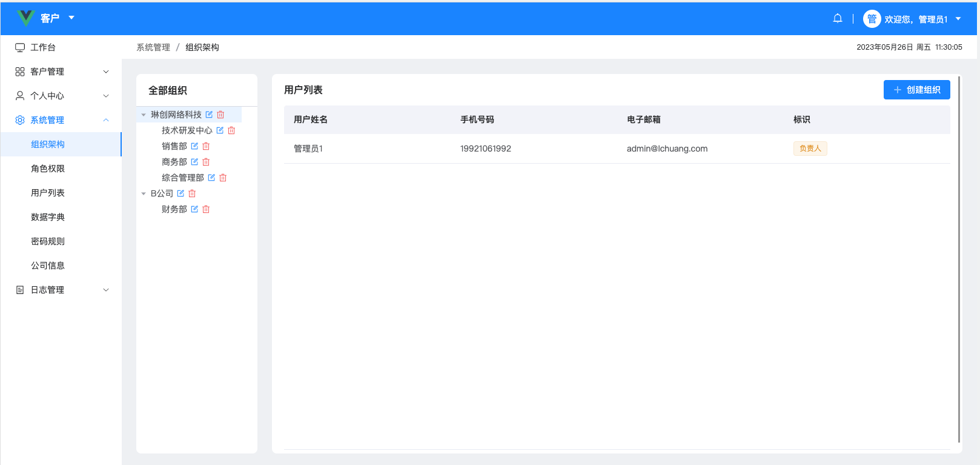Open the notification bell

(838, 18)
